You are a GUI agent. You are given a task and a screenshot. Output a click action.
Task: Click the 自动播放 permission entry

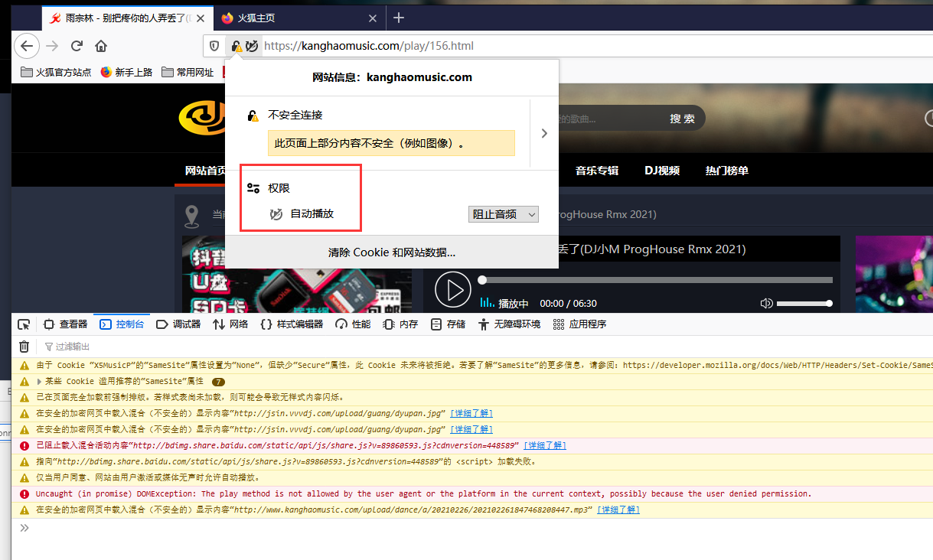(312, 214)
